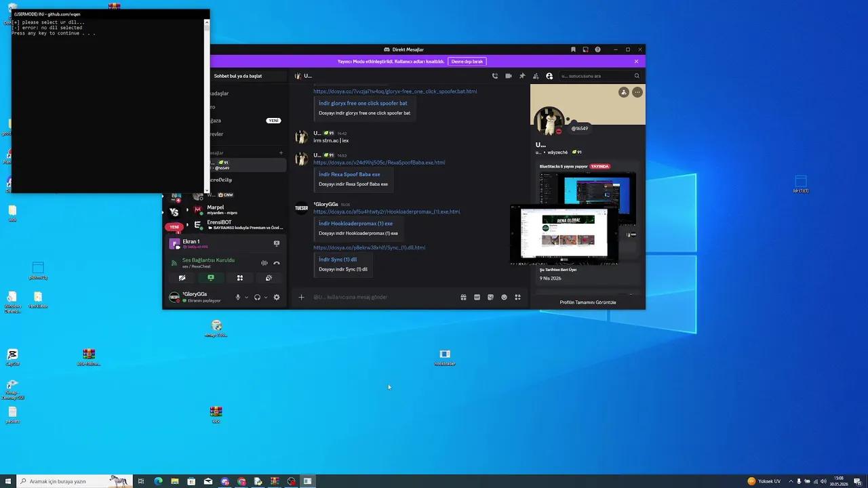Open the gift icon in message bar
The image size is (868, 488).
[x=463, y=297]
